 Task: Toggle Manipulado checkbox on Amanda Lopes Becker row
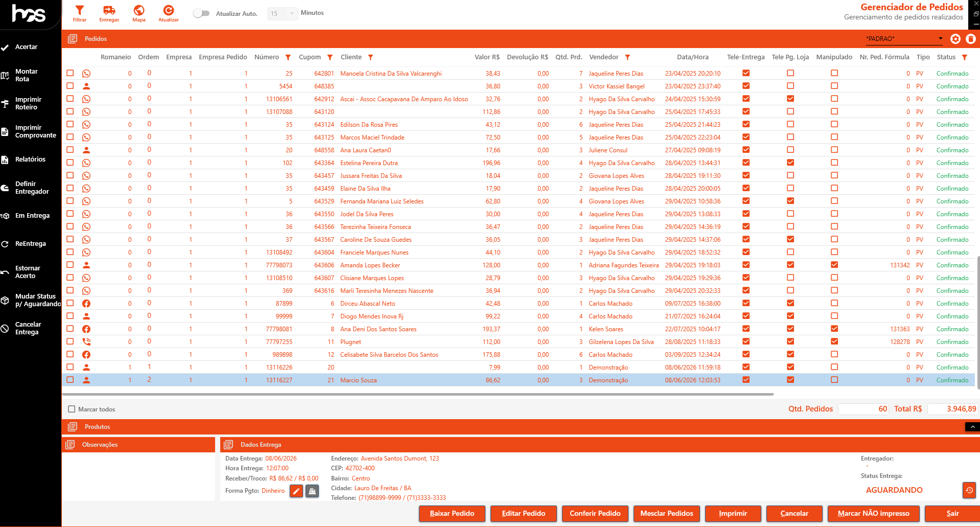[834, 265]
